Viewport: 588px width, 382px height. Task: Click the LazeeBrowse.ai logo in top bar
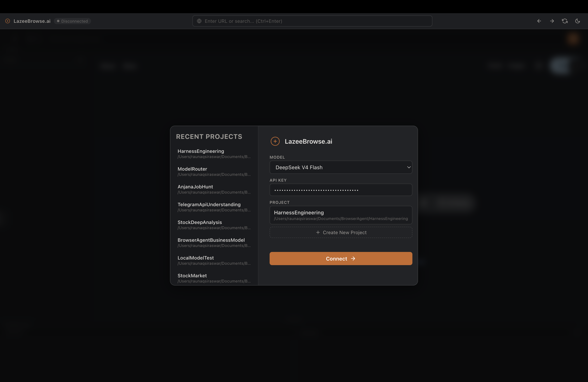tap(8, 21)
